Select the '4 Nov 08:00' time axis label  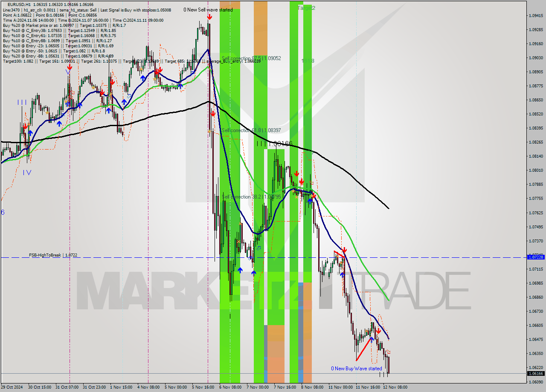click(148, 387)
